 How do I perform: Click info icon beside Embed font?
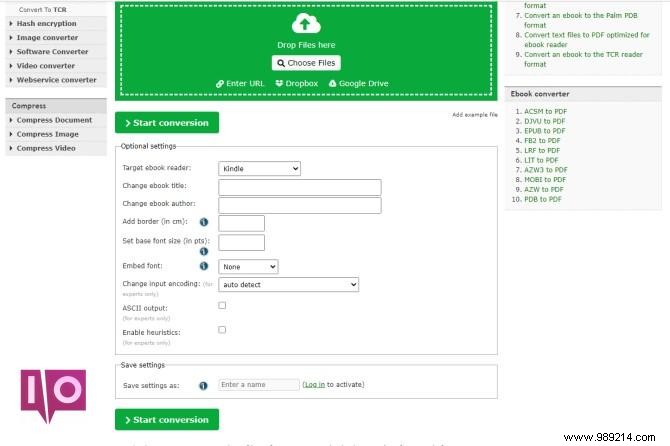[x=204, y=267]
